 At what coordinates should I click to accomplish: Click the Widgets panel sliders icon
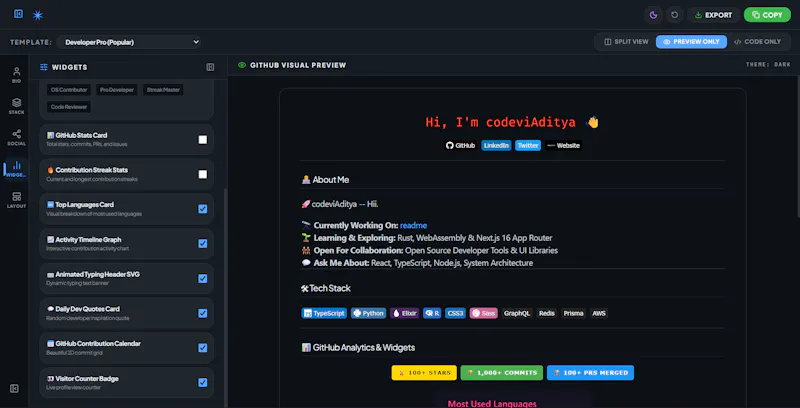pyautogui.click(x=44, y=67)
